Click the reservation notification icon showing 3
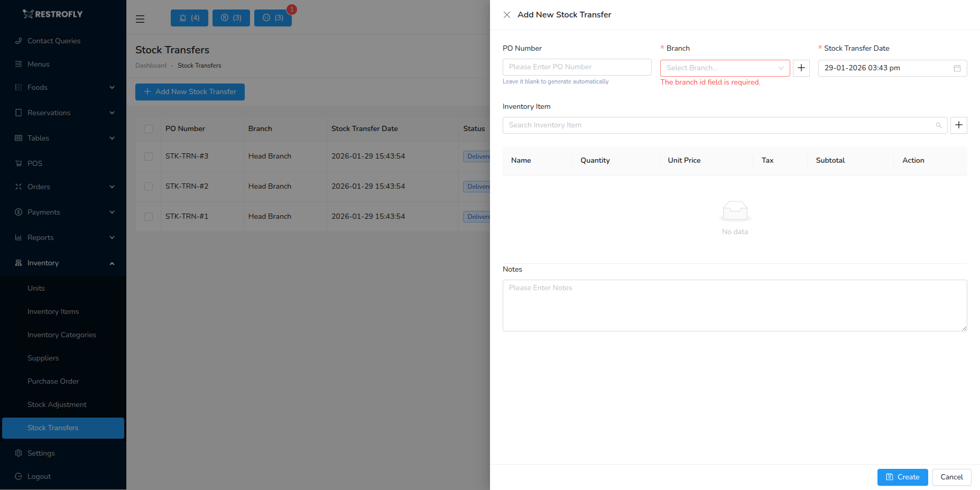980x490 pixels. tap(231, 17)
